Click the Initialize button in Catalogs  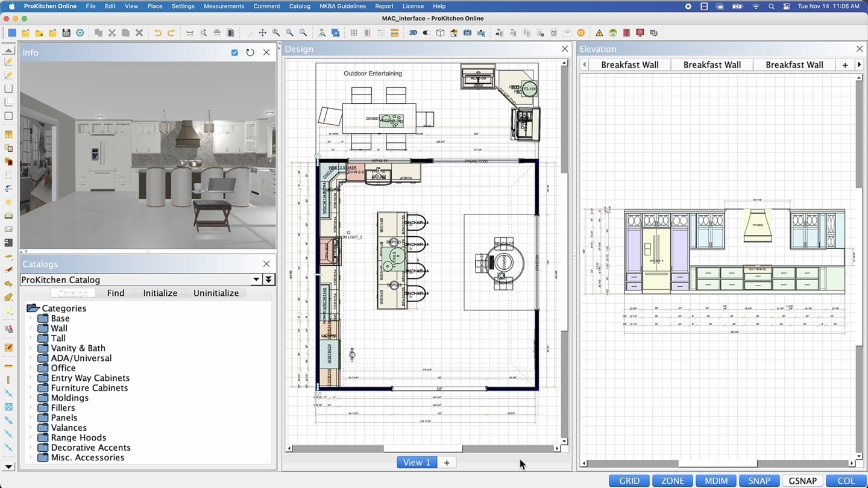coord(160,293)
